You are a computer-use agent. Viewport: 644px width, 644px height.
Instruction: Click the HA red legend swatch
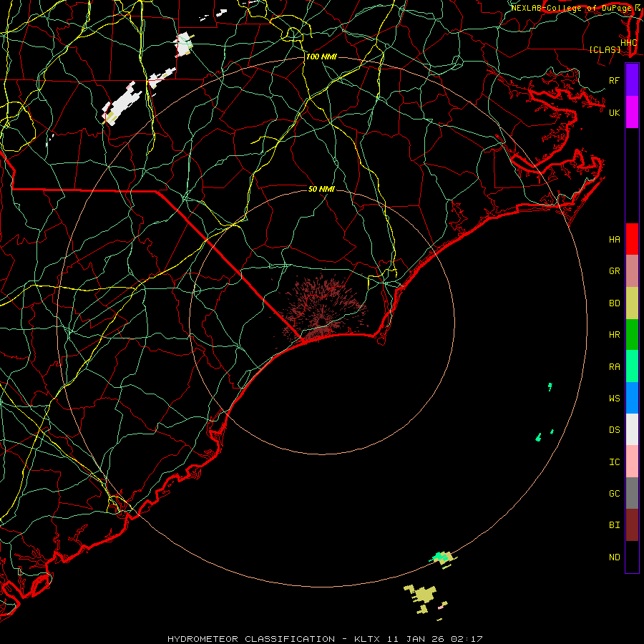tap(632, 239)
